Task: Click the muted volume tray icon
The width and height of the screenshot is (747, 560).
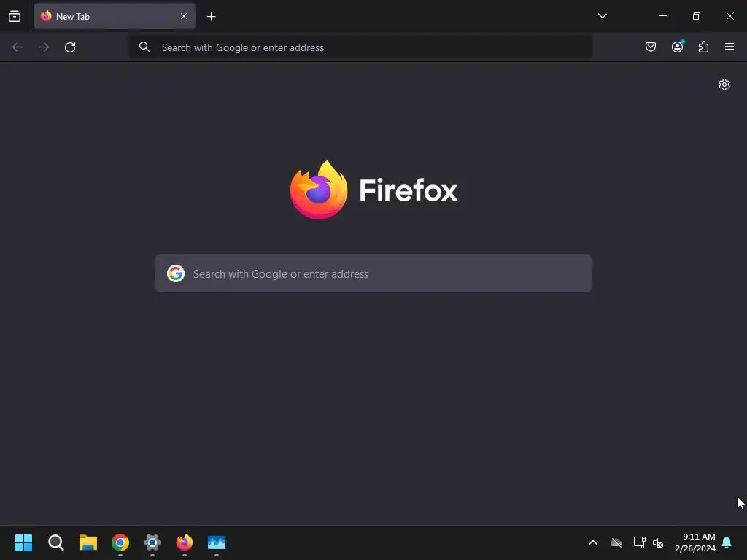Action: (659, 542)
